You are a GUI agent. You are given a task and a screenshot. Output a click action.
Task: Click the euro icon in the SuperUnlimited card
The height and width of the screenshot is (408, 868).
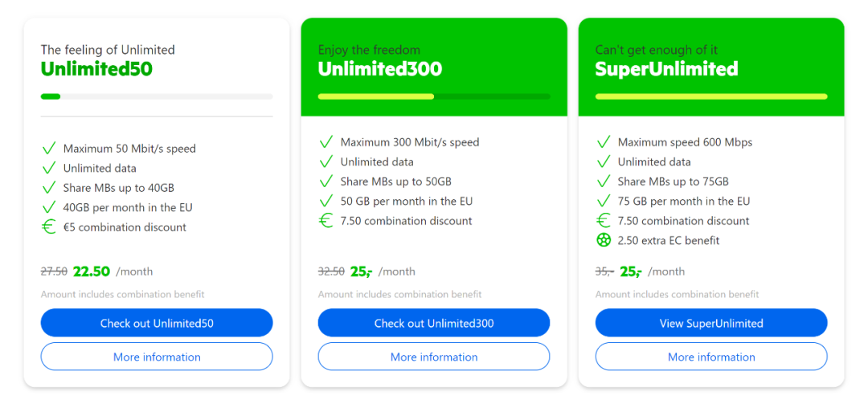click(x=604, y=221)
